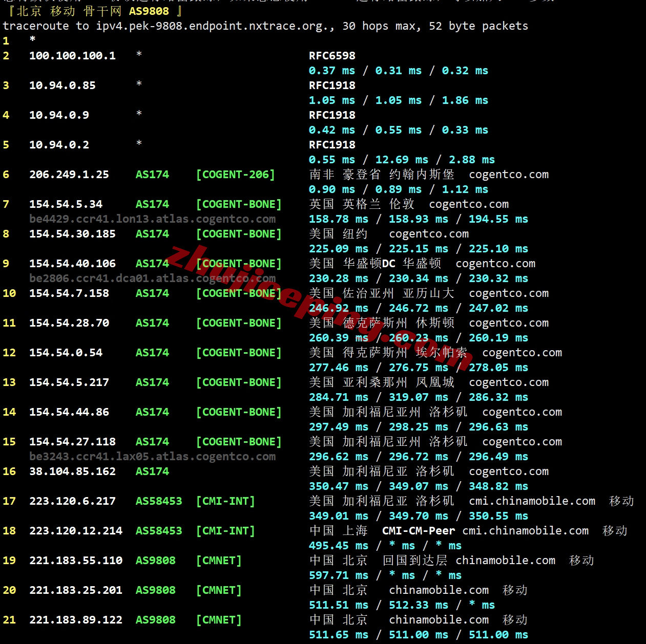Select the IP address 221.183.89.122
The width and height of the screenshot is (646, 644).
click(x=76, y=620)
